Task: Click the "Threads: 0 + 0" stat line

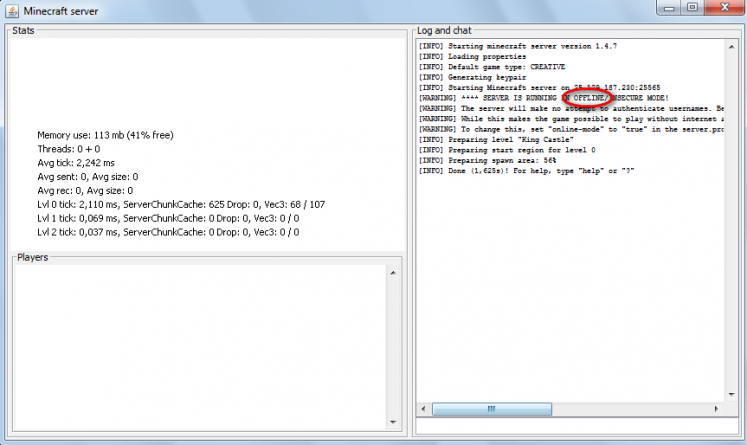Action: pyautogui.click(x=69, y=149)
